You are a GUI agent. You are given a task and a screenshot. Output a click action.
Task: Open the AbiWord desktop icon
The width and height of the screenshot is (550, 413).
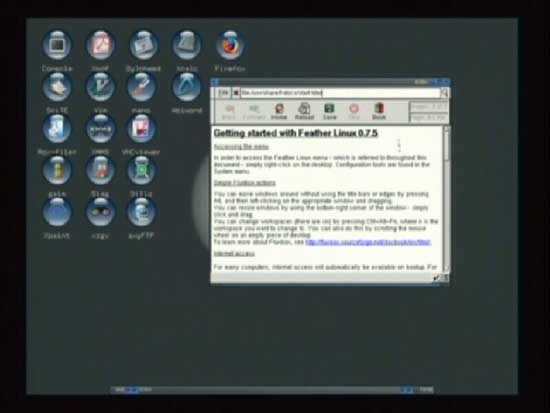(187, 87)
